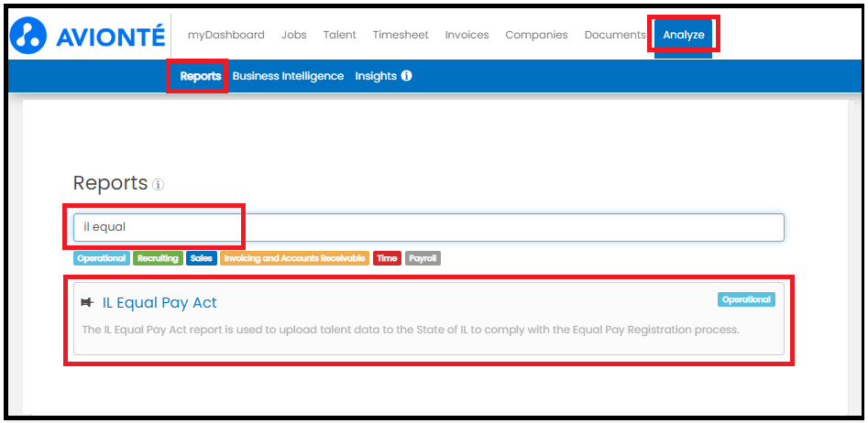Go to myDashboard
This screenshot has width=868, height=423.
(225, 35)
